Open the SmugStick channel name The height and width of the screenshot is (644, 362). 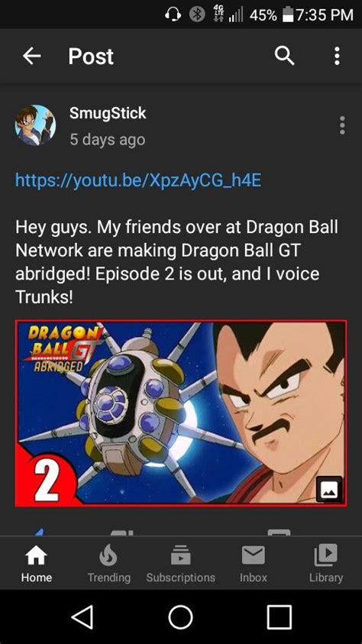point(108,113)
